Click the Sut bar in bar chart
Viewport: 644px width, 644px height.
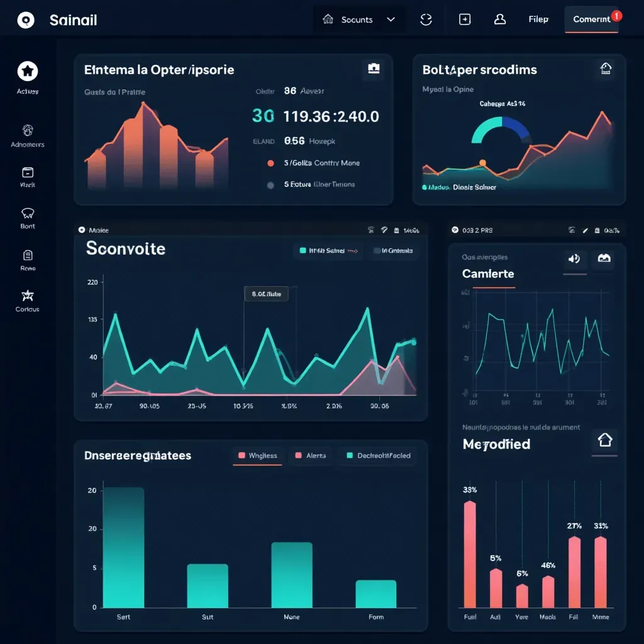[x=208, y=586]
